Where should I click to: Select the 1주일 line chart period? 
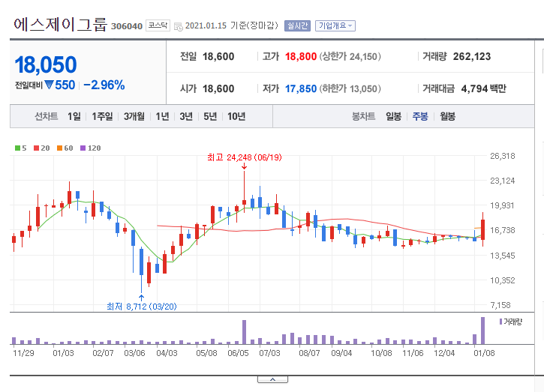(x=102, y=116)
